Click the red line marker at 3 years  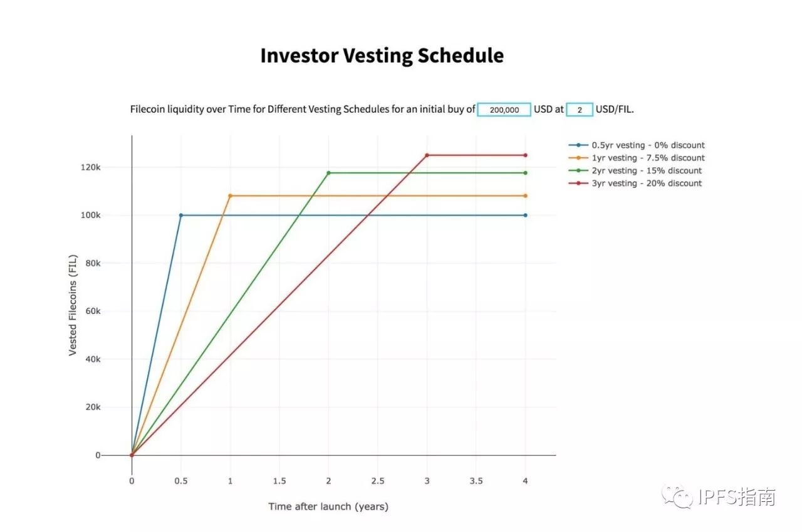427,155
